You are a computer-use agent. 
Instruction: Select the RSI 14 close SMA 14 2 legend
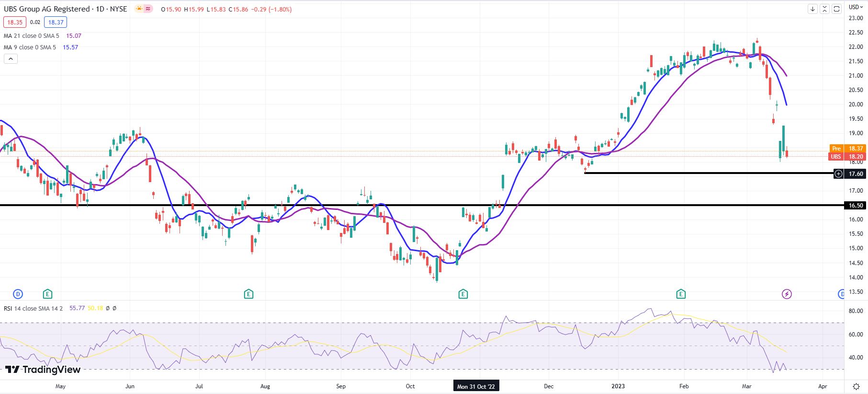coord(34,308)
